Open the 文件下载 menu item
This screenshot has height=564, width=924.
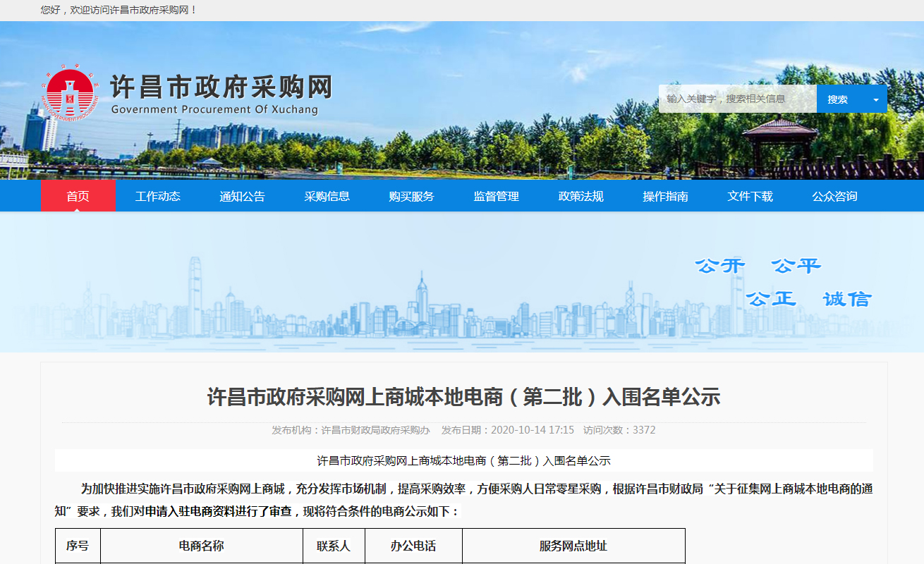[x=750, y=197]
